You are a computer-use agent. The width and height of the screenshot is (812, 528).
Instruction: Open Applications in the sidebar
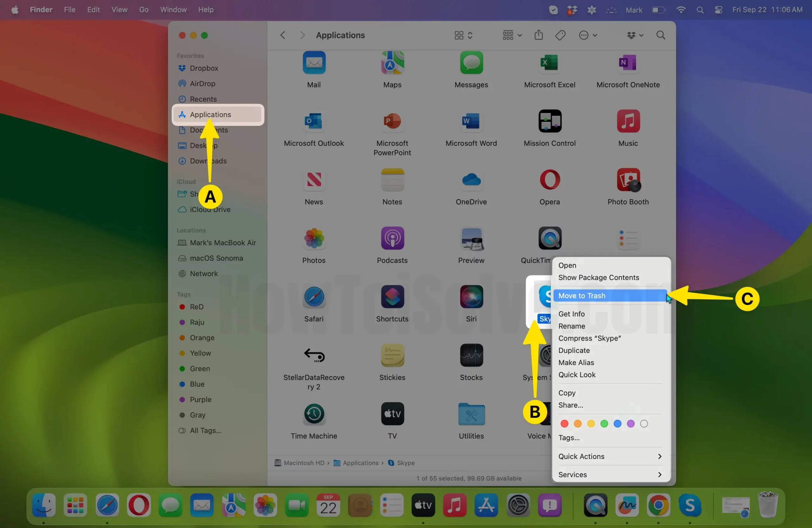pyautogui.click(x=218, y=114)
